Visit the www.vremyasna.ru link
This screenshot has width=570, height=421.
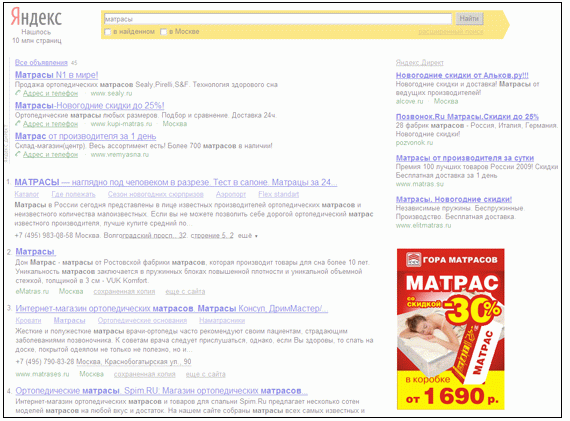(120, 155)
